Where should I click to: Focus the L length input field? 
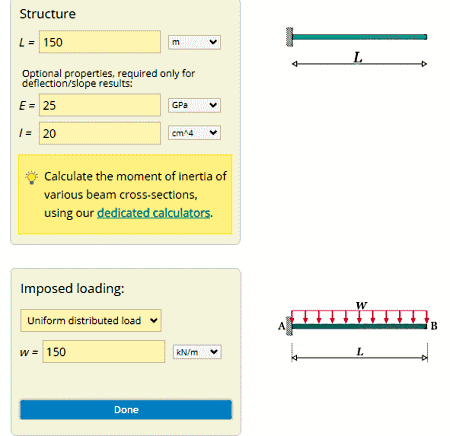100,42
